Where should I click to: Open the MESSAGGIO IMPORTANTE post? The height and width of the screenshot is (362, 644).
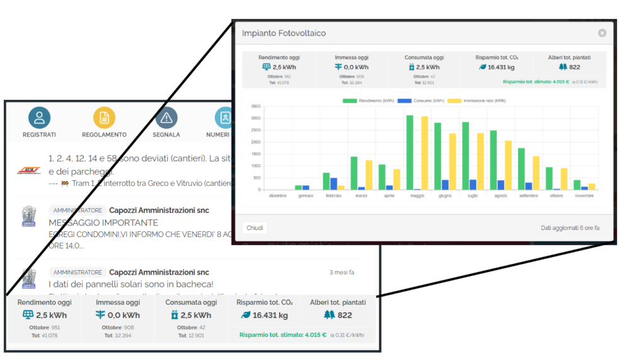(x=103, y=222)
